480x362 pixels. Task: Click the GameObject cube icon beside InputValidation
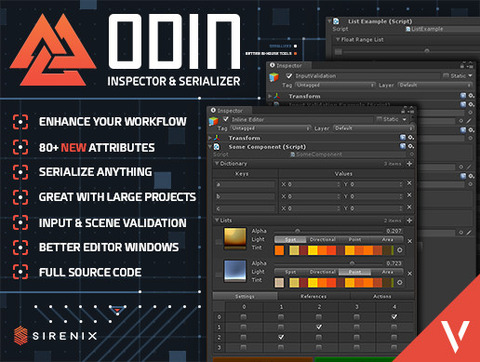click(x=274, y=77)
